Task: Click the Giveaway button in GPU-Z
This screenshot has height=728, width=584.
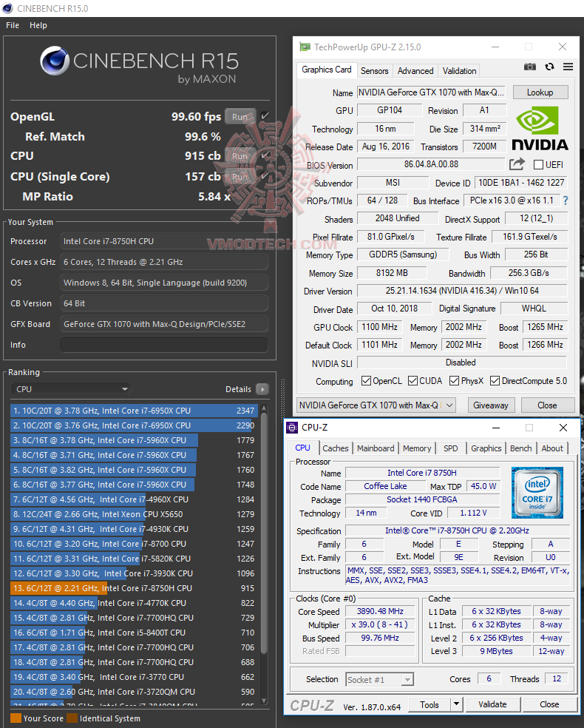Action: [x=491, y=405]
